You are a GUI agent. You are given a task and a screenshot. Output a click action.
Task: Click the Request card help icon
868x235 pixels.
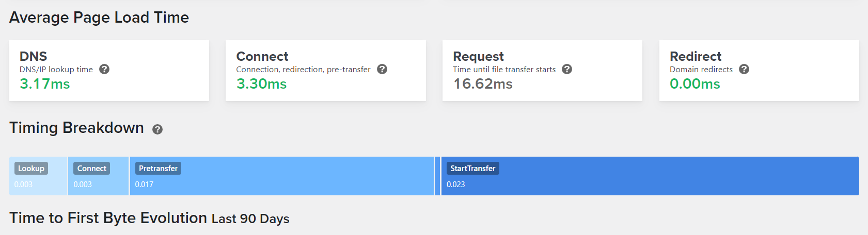567,69
